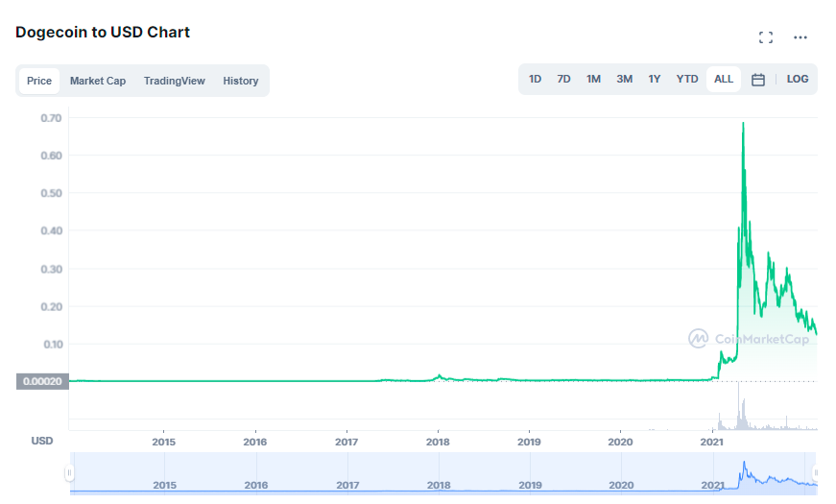This screenshot has width=836, height=504.
Task: Click the USD currency label
Action: [x=42, y=441]
